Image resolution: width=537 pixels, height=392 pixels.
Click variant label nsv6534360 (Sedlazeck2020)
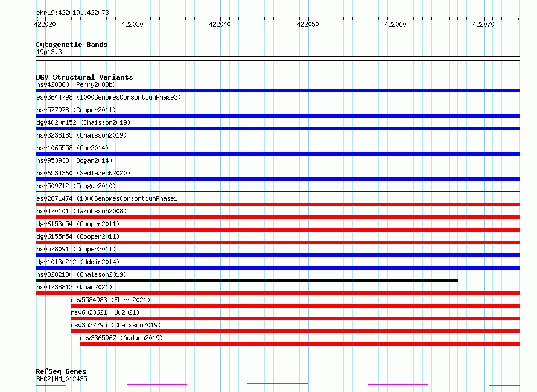point(83,173)
